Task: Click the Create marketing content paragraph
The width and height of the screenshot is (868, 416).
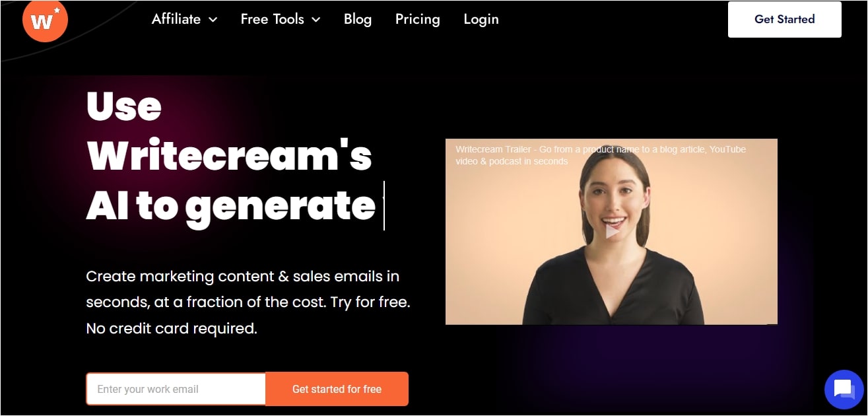Action: click(248, 302)
